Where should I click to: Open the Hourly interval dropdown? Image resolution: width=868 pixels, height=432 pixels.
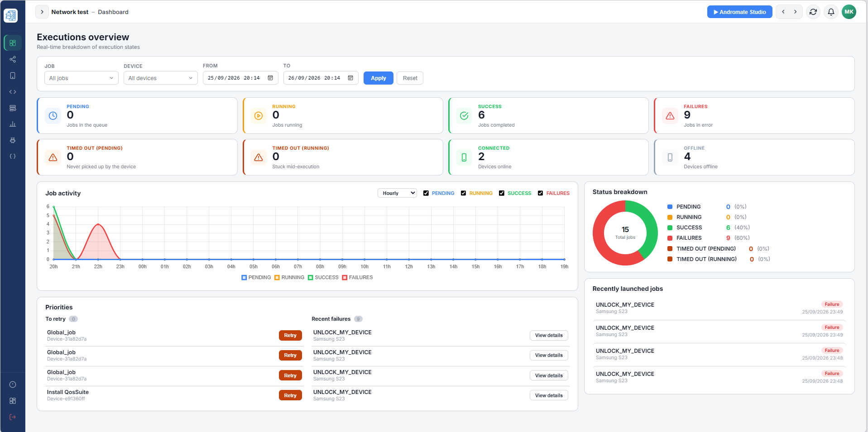(397, 193)
